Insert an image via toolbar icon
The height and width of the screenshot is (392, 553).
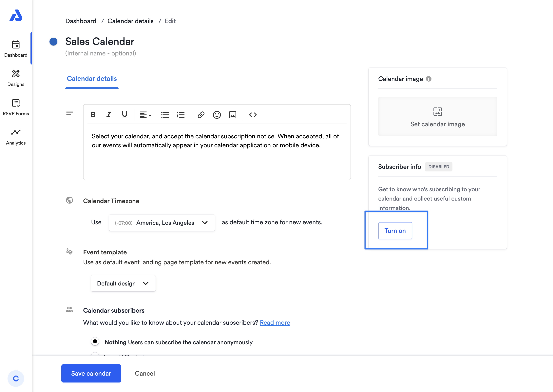(x=233, y=115)
